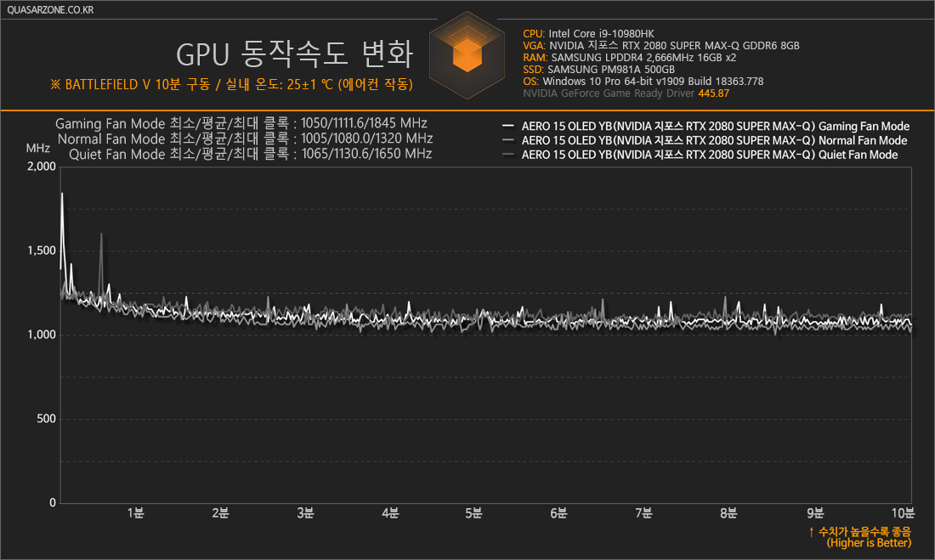Select the Quiet Fan Mode legend line swatch
The height and width of the screenshot is (560, 935).
pyautogui.click(x=508, y=155)
